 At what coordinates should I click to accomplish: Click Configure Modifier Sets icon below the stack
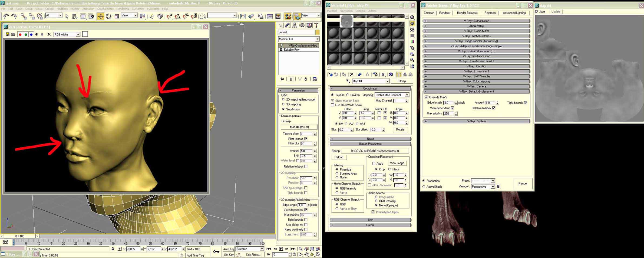[315, 79]
